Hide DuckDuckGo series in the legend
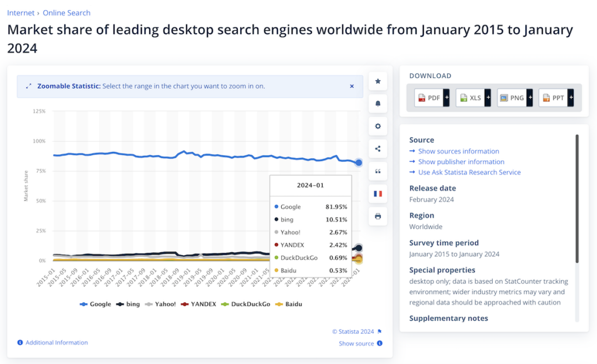The width and height of the screenshot is (597, 364). point(245,304)
